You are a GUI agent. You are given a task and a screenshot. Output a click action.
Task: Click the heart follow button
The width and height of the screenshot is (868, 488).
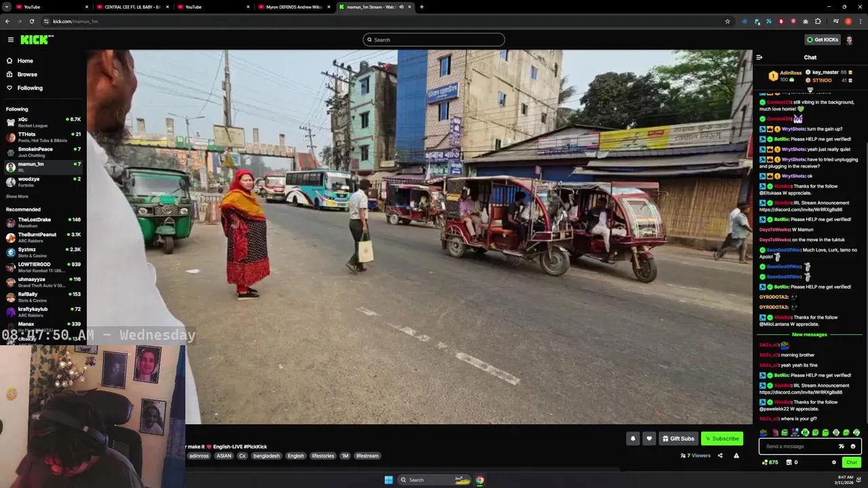point(649,439)
